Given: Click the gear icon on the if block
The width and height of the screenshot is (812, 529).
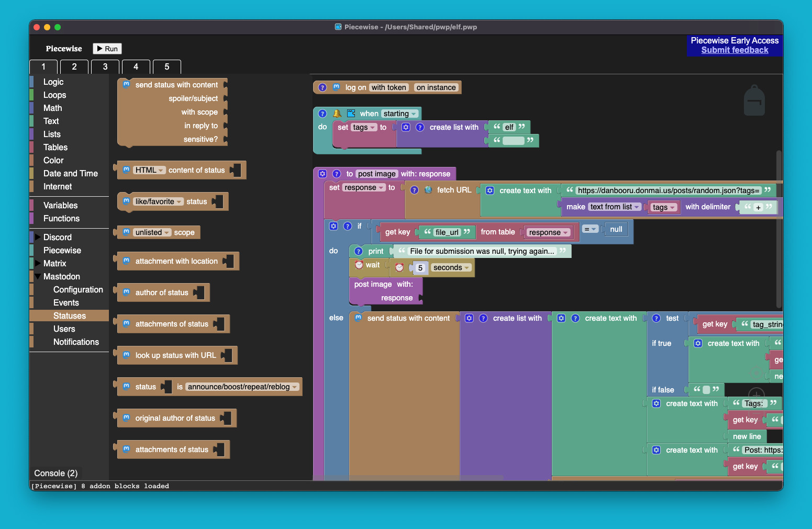Looking at the screenshot, I should point(333,226).
